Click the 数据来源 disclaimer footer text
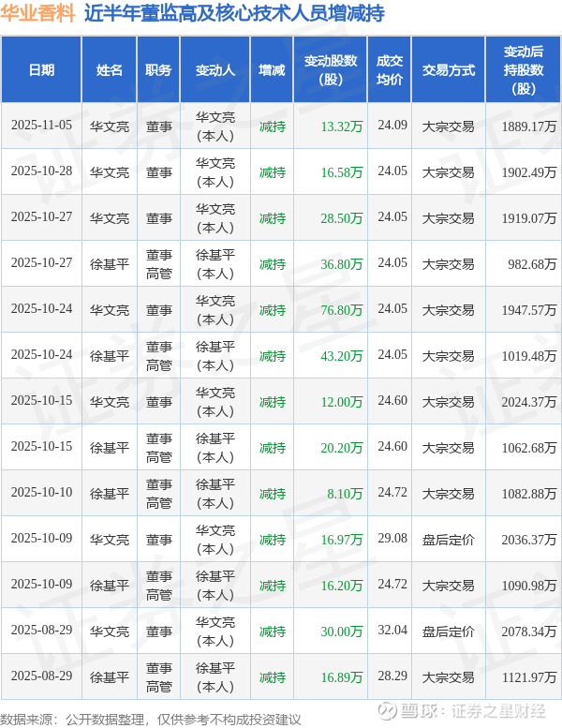The width and height of the screenshot is (562, 728). pos(151,720)
